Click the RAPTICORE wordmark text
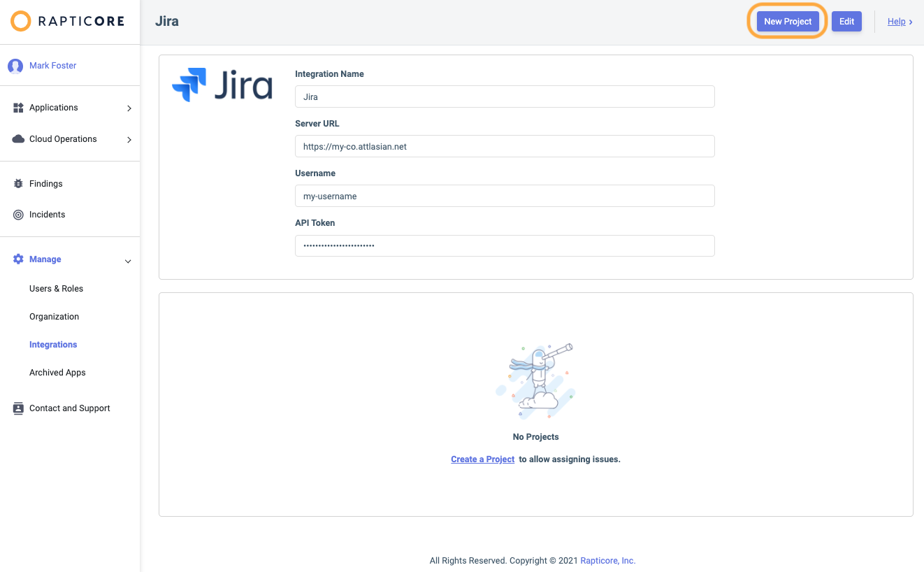The width and height of the screenshot is (924, 572). pos(81,21)
